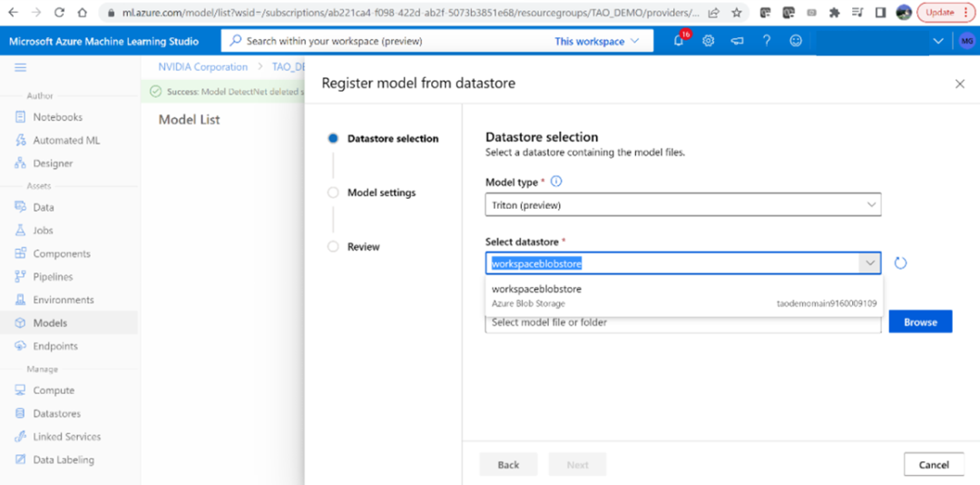
Task: Open notifications bell with 16 badge
Action: coord(680,40)
